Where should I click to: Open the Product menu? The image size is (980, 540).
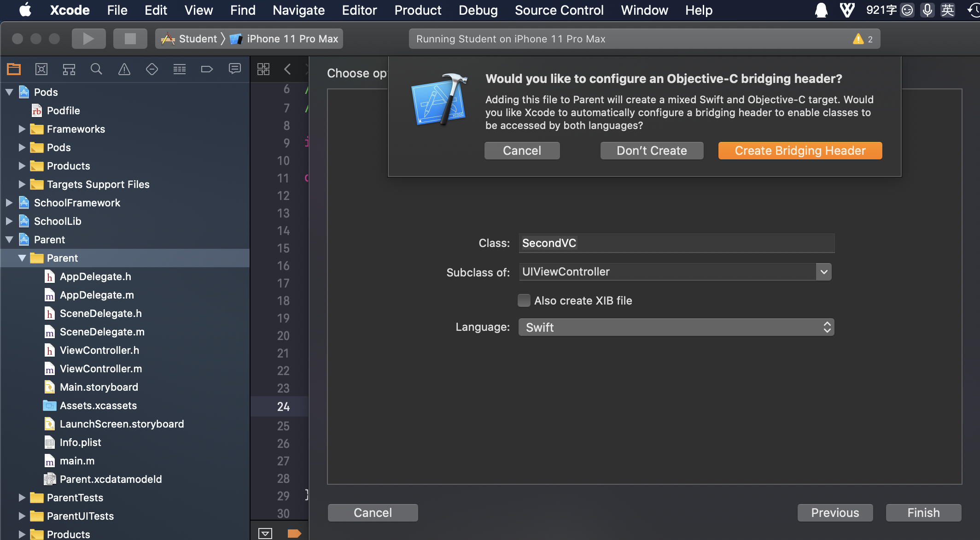418,10
